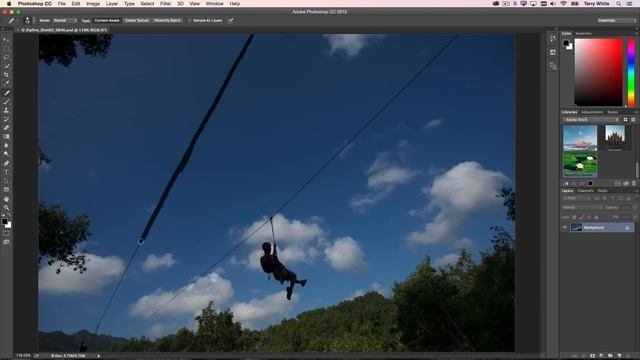The height and width of the screenshot is (360, 640).
Task: Select the Rectangular Marquee tool
Action: [6, 49]
